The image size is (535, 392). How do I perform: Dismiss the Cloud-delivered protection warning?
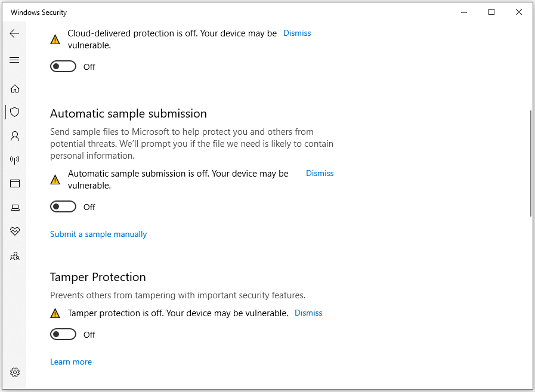[x=297, y=33]
